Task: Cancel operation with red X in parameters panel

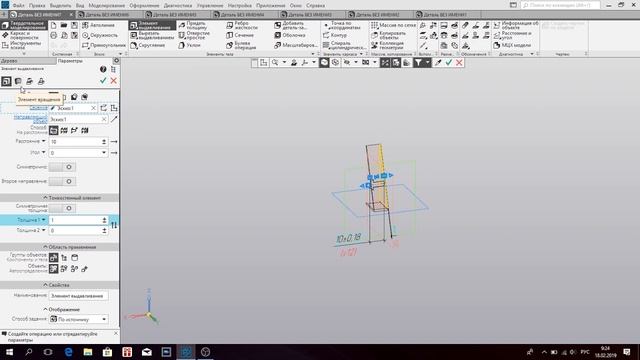Action: tap(113, 81)
